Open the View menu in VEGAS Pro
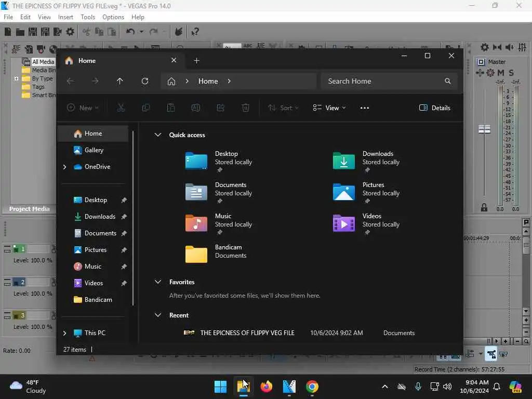 pyautogui.click(x=44, y=17)
